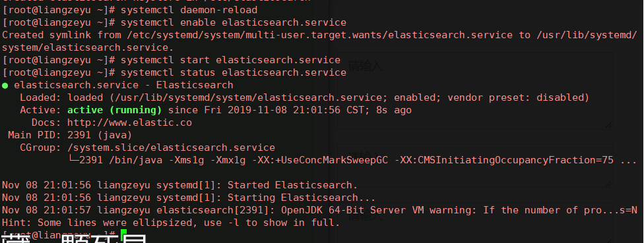Click the green terminal cursor block
This screenshot has width=644, height=243.
coord(124,235)
